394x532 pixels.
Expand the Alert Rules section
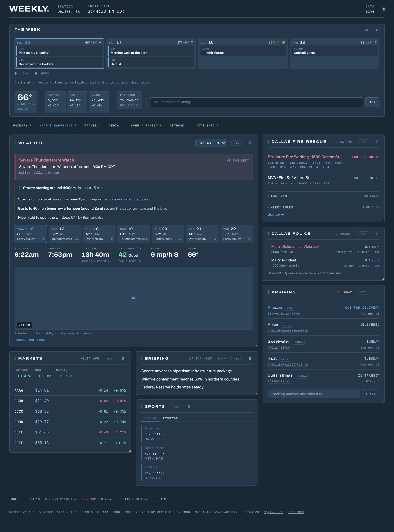pyautogui.click(x=323, y=207)
